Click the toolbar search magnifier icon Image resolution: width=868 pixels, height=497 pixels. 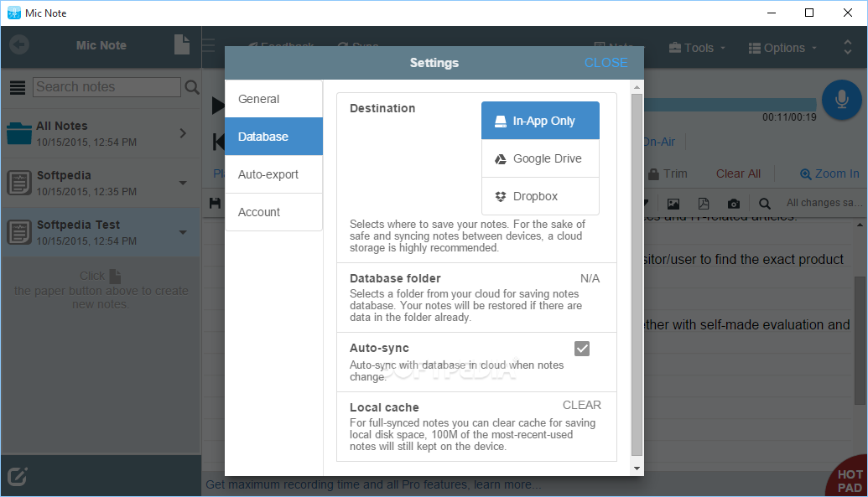tap(765, 204)
